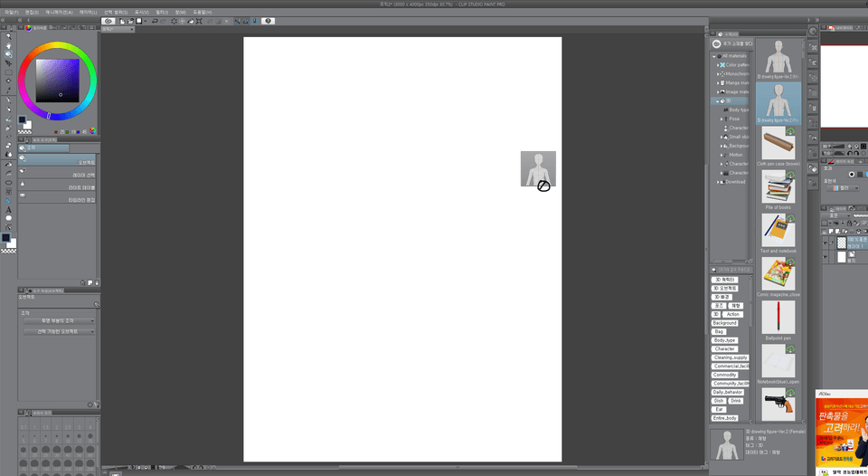
Task: Click the Scale/Rotate transform icon
Action: (x=200, y=21)
